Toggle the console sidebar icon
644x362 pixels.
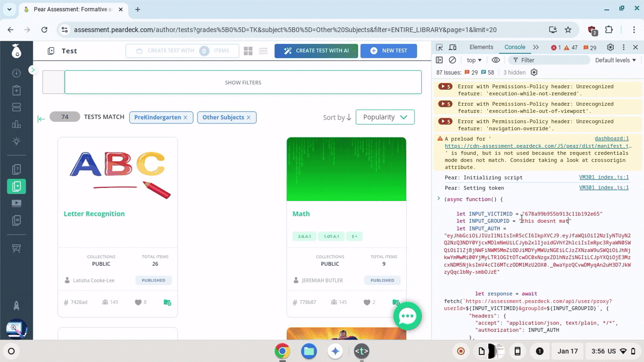pyautogui.click(x=440, y=60)
